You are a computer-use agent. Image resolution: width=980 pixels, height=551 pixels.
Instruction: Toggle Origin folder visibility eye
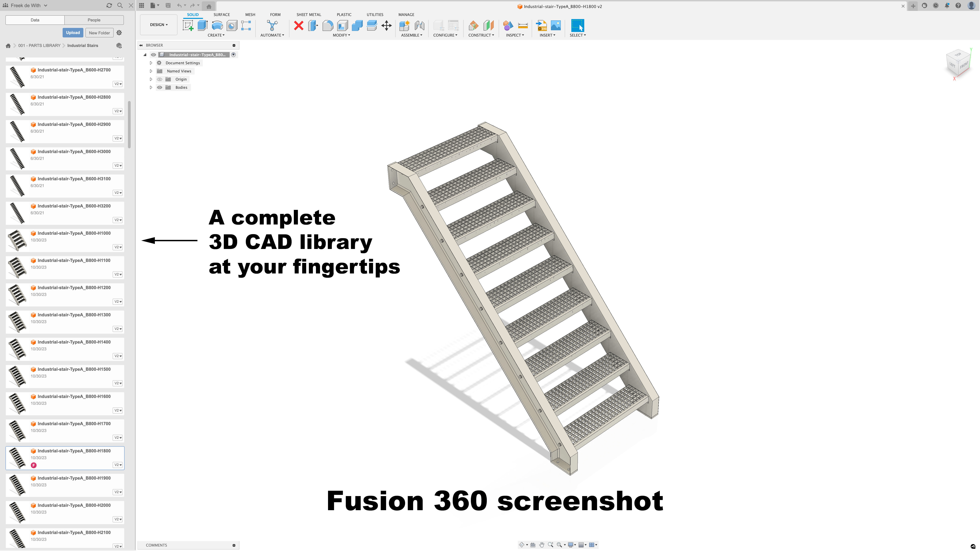click(160, 79)
